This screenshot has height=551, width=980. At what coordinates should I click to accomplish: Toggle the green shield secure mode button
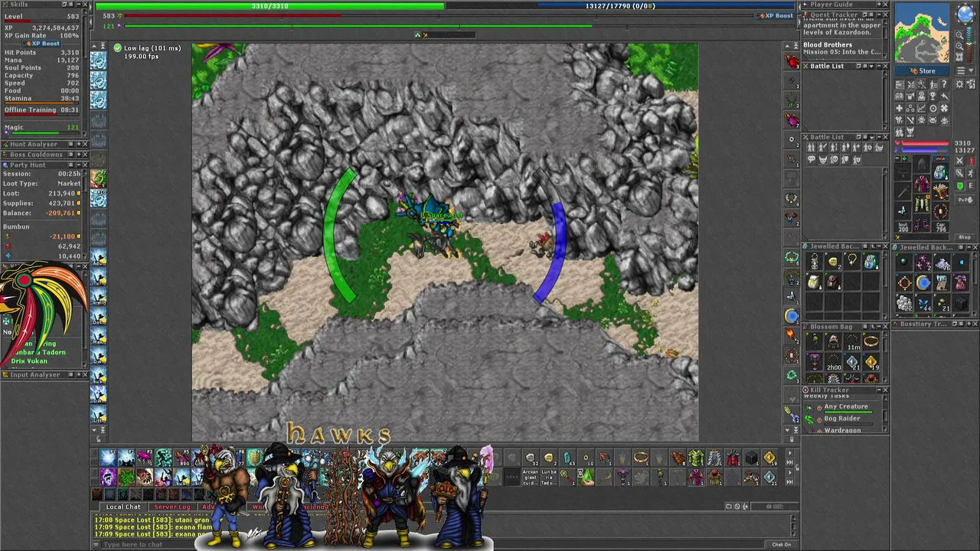[959, 186]
